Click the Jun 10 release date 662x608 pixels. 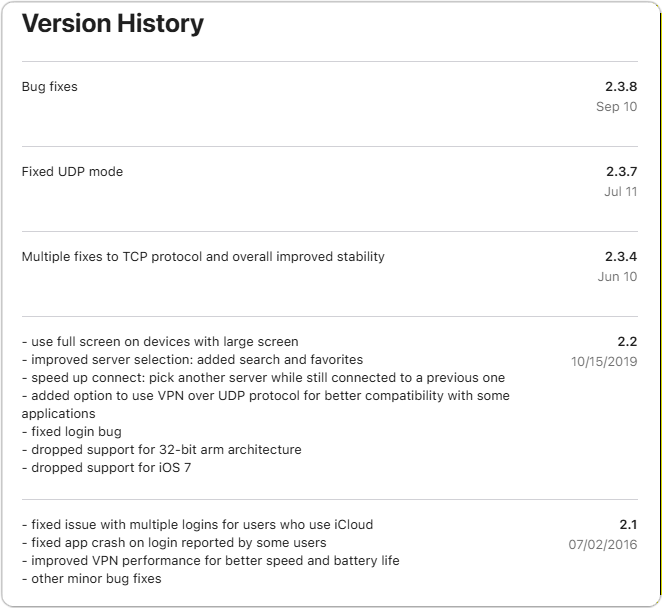click(617, 277)
